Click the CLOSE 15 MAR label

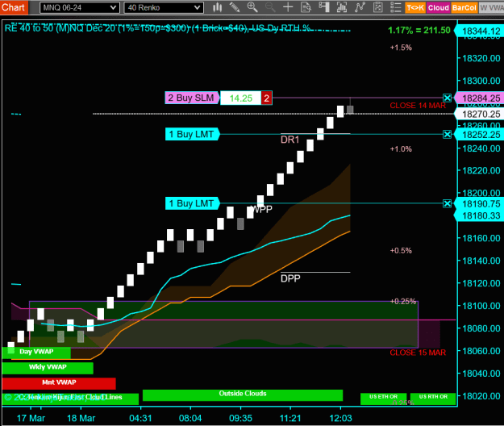pos(418,353)
